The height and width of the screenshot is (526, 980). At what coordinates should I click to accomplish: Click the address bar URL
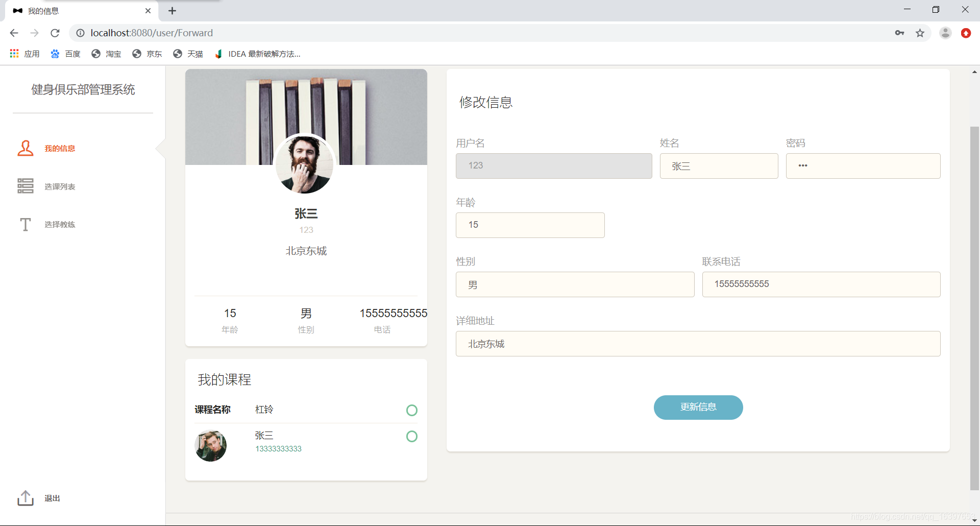pos(152,33)
